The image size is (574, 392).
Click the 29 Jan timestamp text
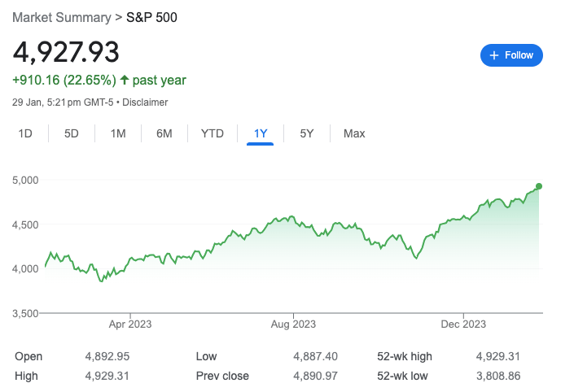coord(63,102)
